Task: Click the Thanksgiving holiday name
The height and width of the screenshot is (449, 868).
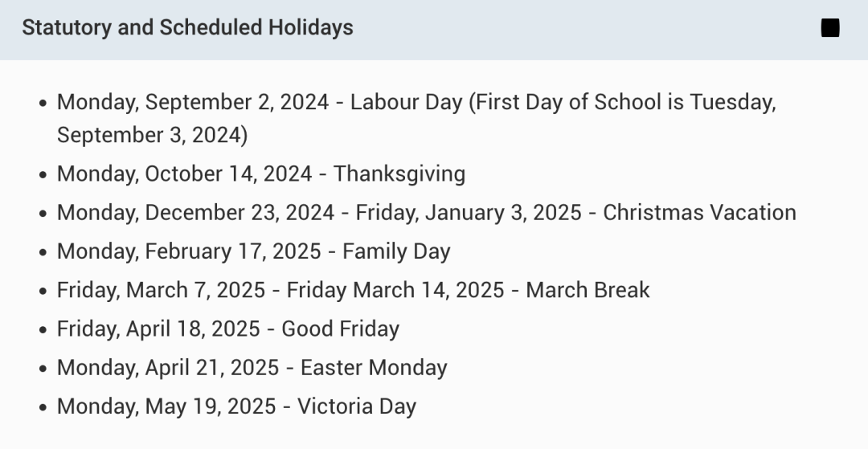Action: 399,173
